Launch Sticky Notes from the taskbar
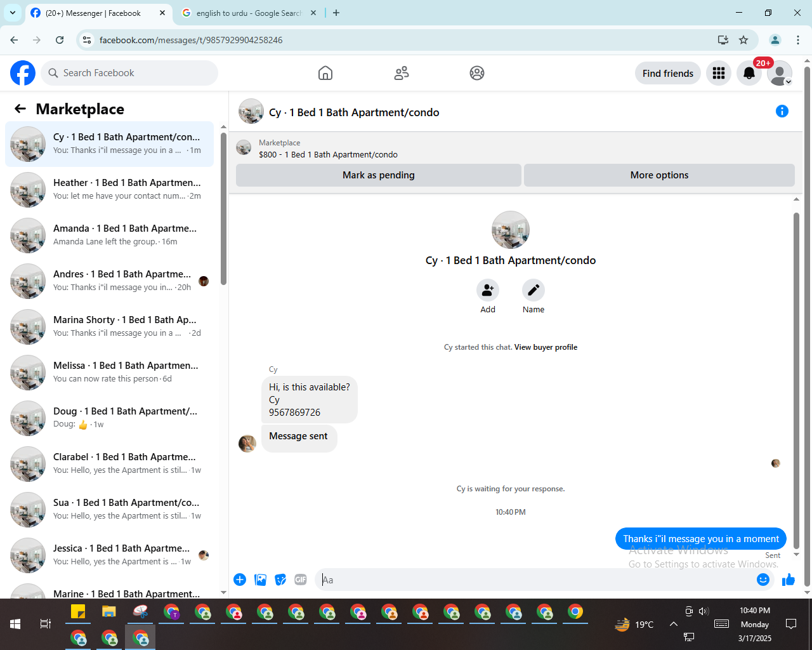This screenshot has width=812, height=650. point(78,612)
